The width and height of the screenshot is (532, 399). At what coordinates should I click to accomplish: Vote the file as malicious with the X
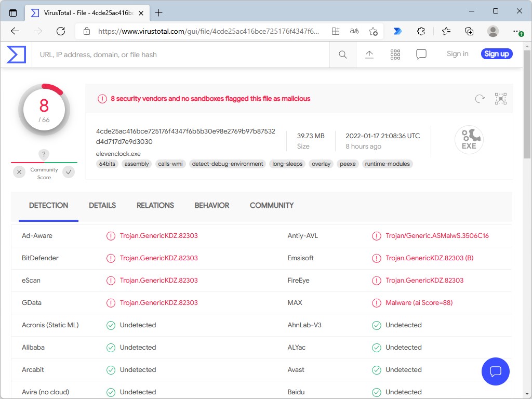click(x=19, y=171)
